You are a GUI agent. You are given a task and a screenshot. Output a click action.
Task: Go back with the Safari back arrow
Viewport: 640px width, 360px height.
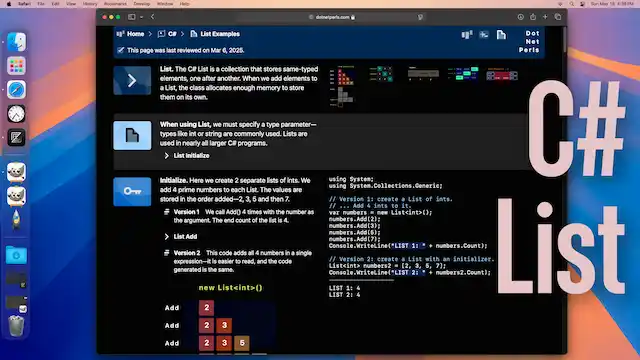pos(152,17)
